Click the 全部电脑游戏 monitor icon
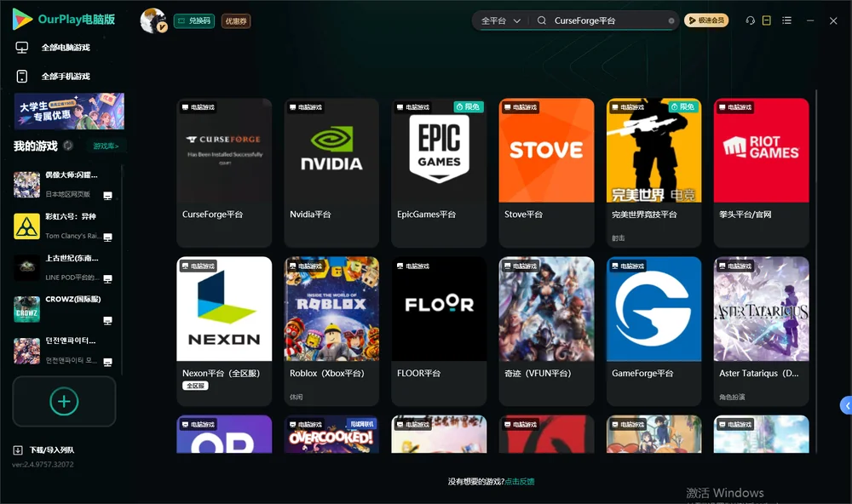Viewport: 852px width, 504px height. point(22,48)
